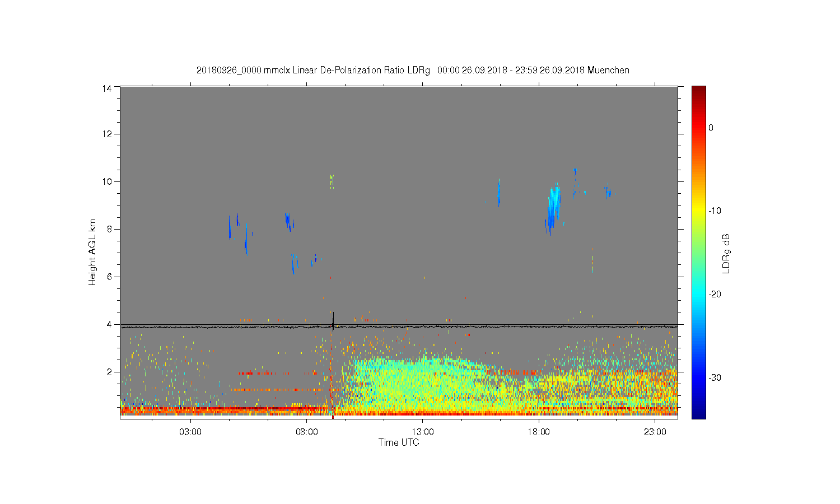Click the colorbar value '-30'
This screenshot has width=840, height=504.
tap(715, 378)
